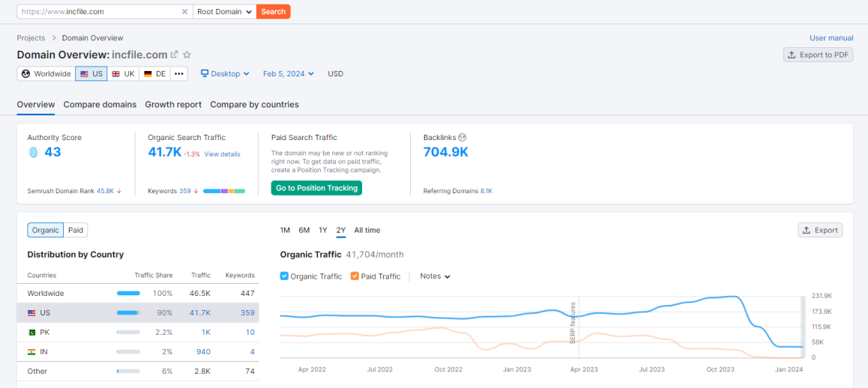The width and height of the screenshot is (868, 388).
Task: Select Worldwide region
Action: (x=46, y=73)
